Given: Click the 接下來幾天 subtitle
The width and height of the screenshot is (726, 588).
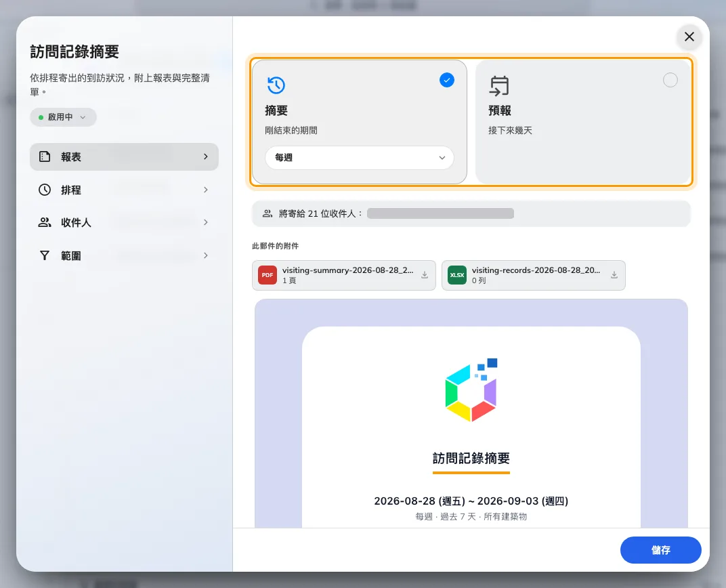Looking at the screenshot, I should (x=510, y=131).
